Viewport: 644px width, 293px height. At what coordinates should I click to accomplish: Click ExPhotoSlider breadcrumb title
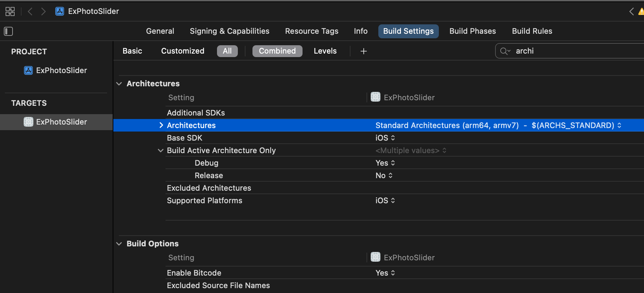click(94, 11)
